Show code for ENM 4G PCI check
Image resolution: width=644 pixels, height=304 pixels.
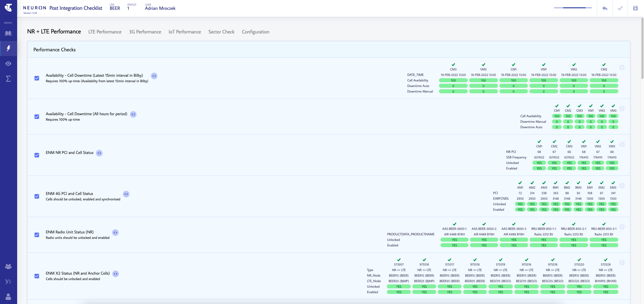click(126, 194)
